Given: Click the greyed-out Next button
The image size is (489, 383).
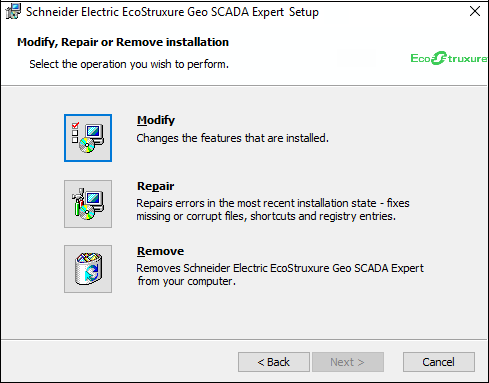Looking at the screenshot, I should (348, 362).
